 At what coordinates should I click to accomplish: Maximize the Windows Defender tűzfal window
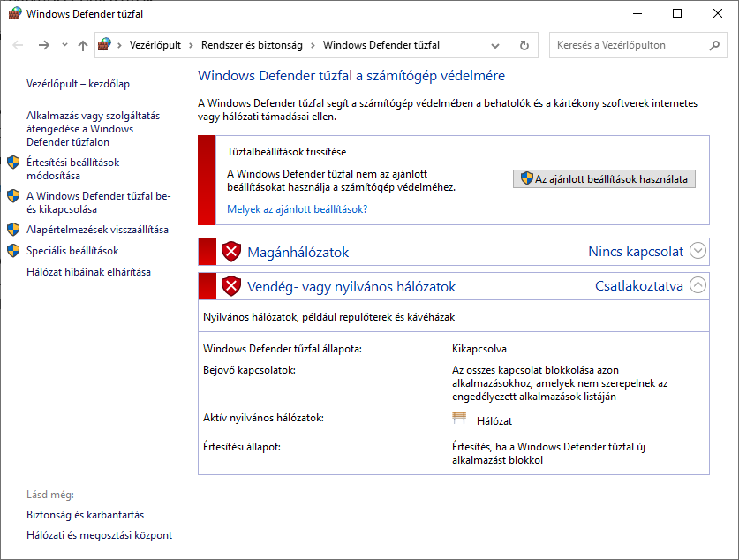tap(677, 13)
